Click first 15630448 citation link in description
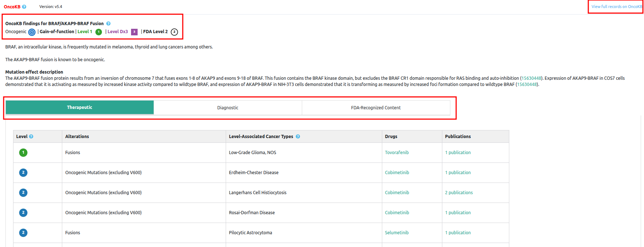This screenshot has width=644, height=247. [531, 78]
